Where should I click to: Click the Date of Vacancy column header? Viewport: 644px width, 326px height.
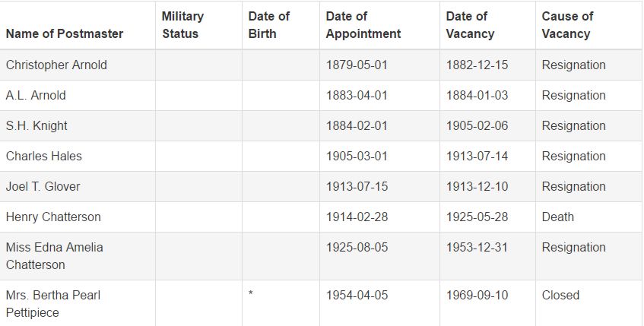pyautogui.click(x=471, y=24)
